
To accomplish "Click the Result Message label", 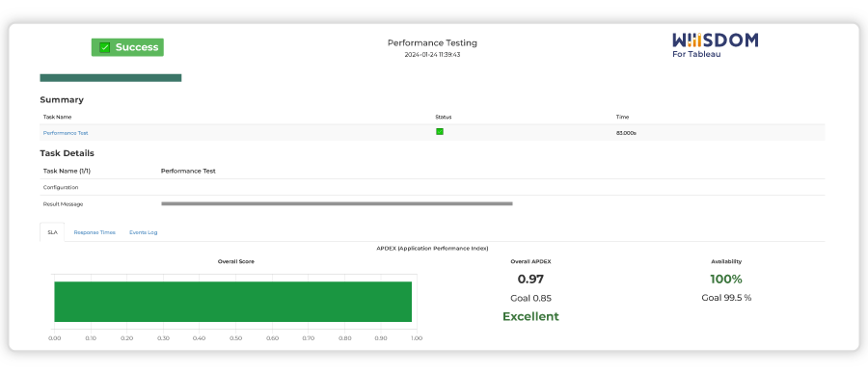I will pos(63,204).
